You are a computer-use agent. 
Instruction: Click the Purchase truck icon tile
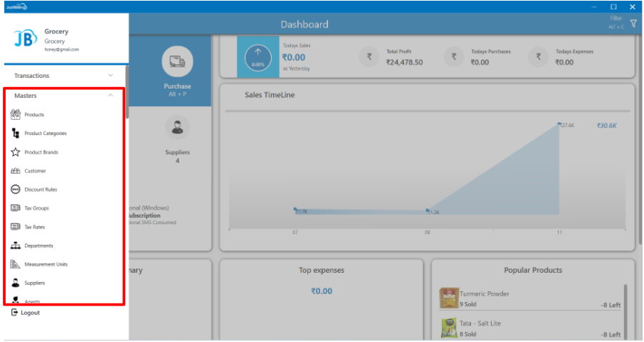pyautogui.click(x=177, y=62)
